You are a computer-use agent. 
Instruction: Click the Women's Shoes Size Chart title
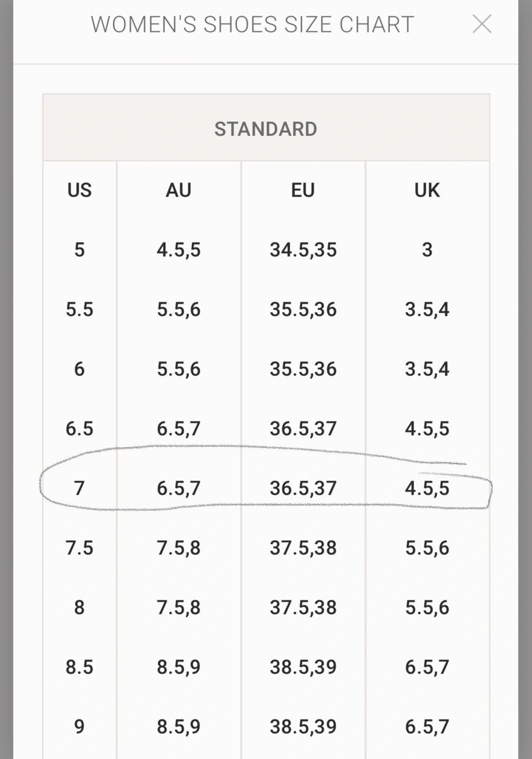pos(252,24)
